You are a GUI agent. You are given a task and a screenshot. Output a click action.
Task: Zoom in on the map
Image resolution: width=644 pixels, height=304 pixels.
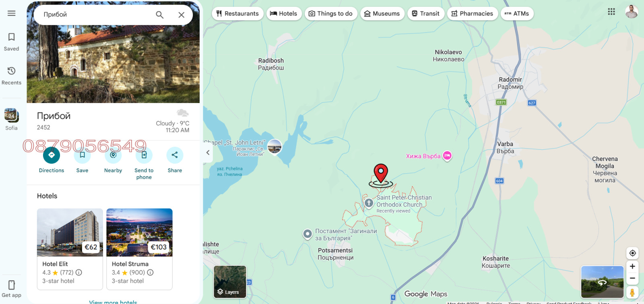coord(632,267)
